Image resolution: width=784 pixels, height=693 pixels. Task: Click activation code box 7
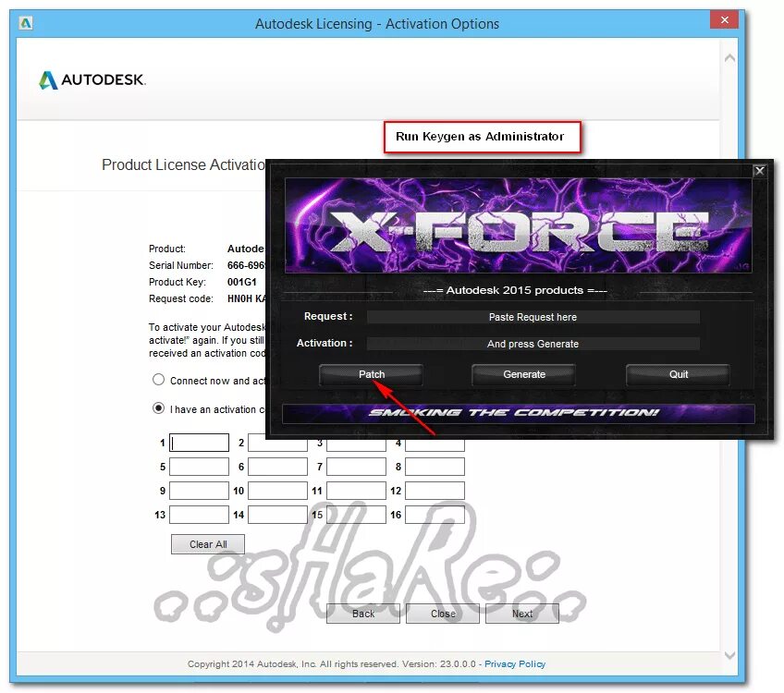pyautogui.click(x=356, y=467)
